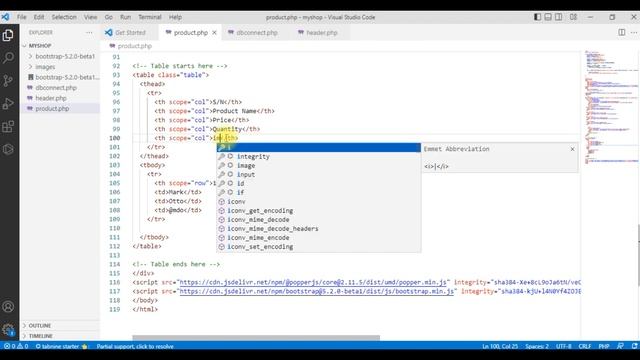The image size is (640, 360).
Task: Switch to dbconnect.php tab
Action: tap(257, 33)
